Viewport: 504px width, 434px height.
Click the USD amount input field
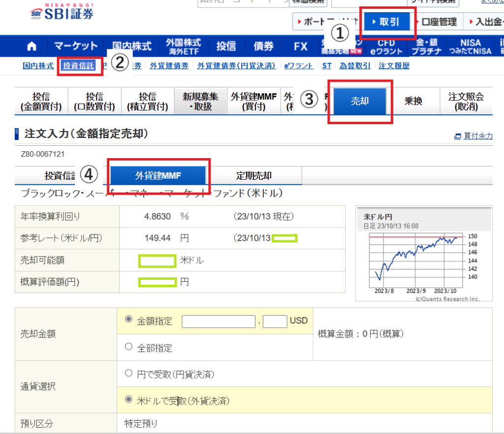click(219, 321)
